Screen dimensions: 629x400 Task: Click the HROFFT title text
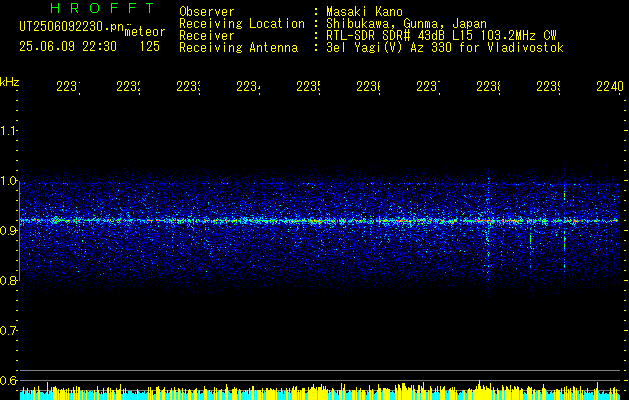pyautogui.click(x=103, y=8)
